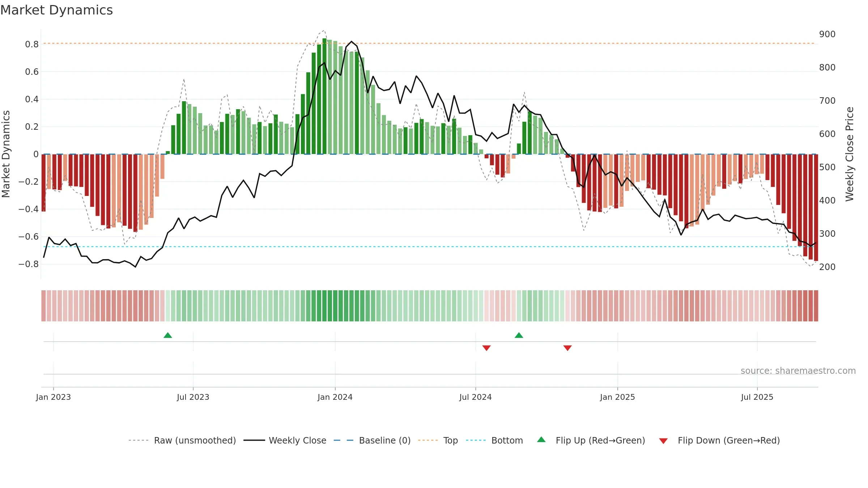Click the 0 baseline tick label
Viewport: 868px width, 488px height.
[36, 154]
